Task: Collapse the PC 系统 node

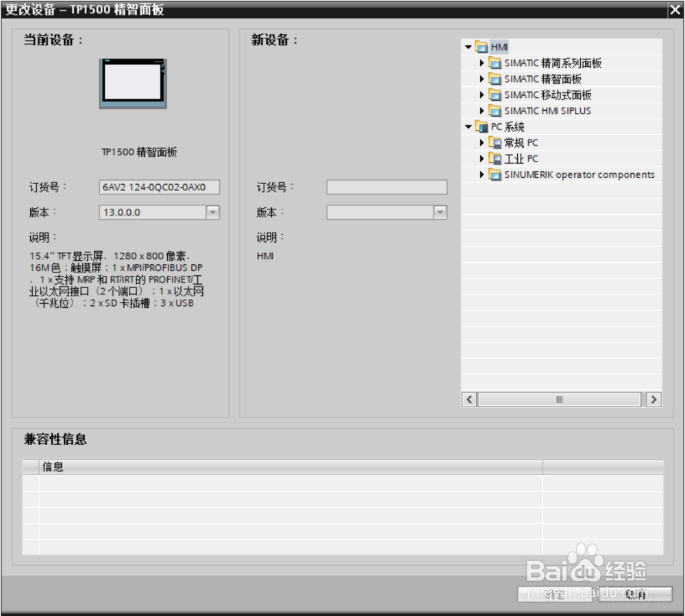Action: coord(468,127)
